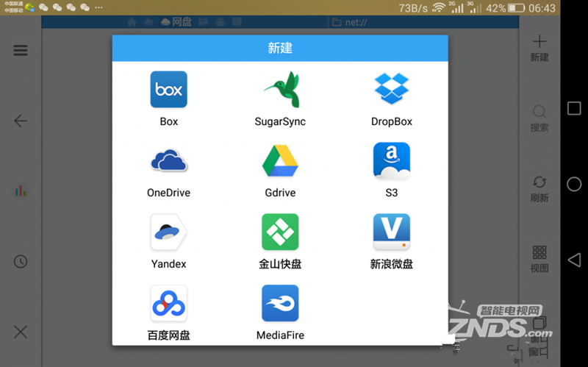
Task: Pick the MediaFire flame icon
Action: pos(280,304)
